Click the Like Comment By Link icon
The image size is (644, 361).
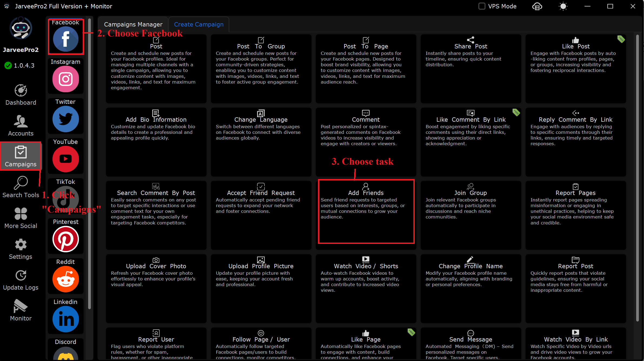click(471, 113)
